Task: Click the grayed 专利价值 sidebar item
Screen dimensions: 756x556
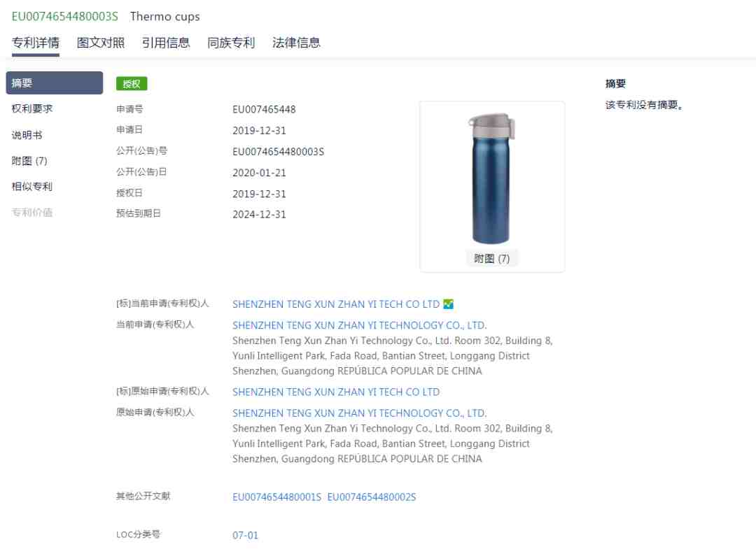Action: 31,213
